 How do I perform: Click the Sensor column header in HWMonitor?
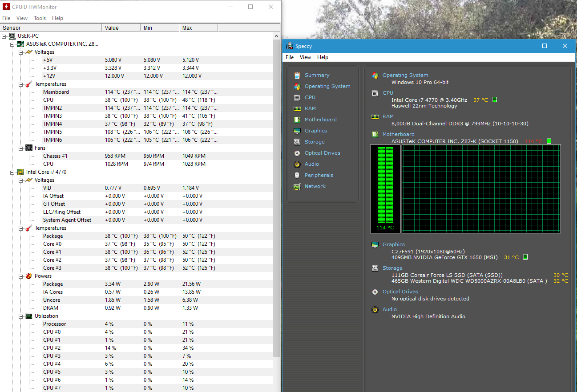coord(51,28)
